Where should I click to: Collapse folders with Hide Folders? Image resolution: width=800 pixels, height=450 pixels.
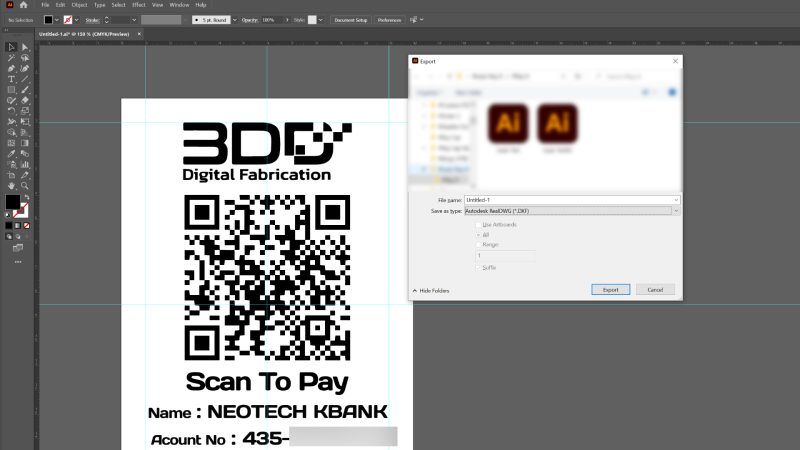click(431, 291)
